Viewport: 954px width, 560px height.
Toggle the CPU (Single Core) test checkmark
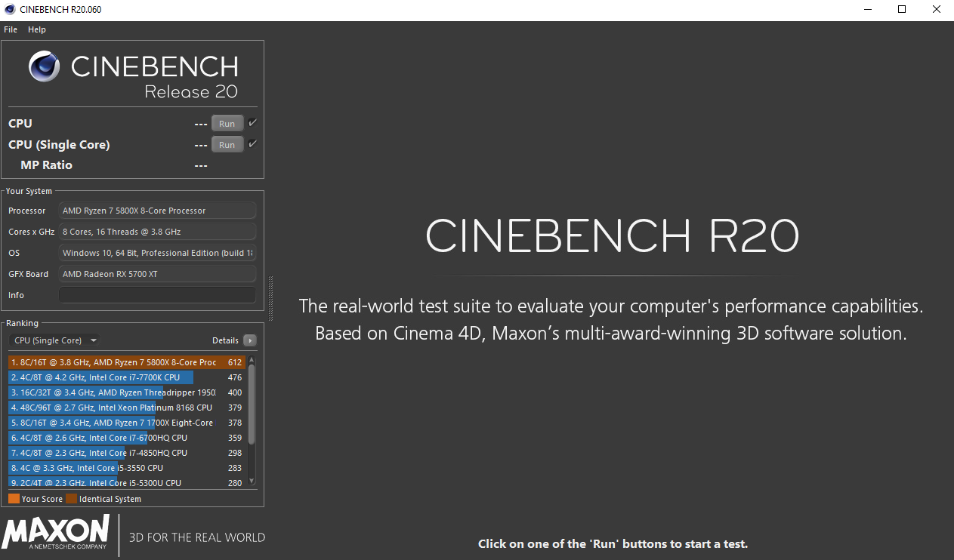253,144
